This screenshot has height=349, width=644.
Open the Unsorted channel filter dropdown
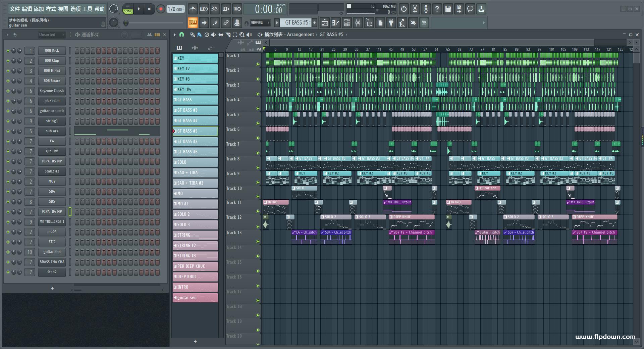tap(51, 35)
